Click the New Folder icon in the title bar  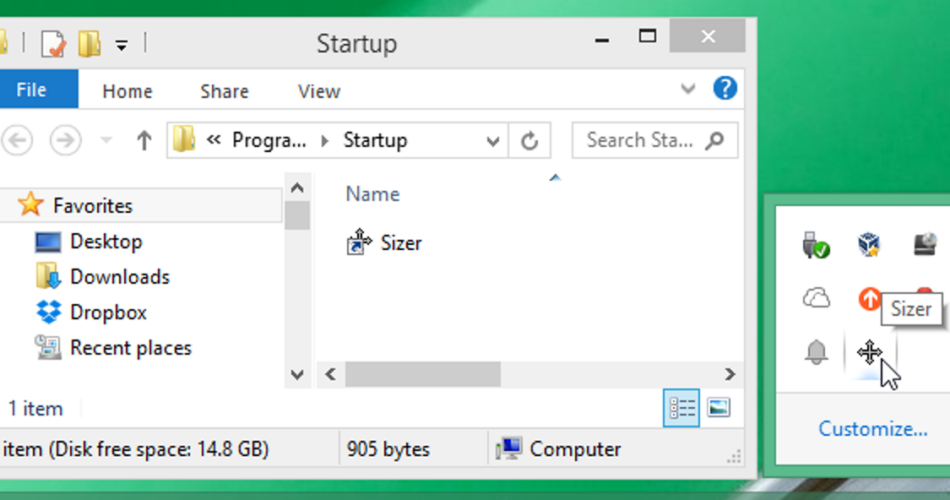tap(90, 44)
